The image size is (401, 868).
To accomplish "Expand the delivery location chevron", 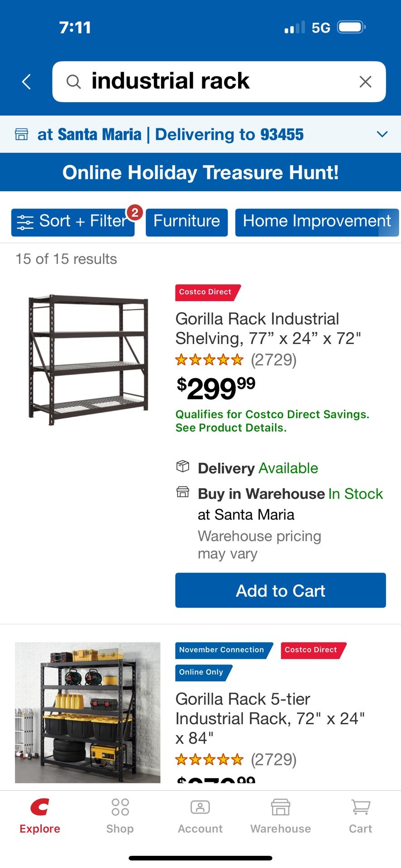I will point(382,134).
